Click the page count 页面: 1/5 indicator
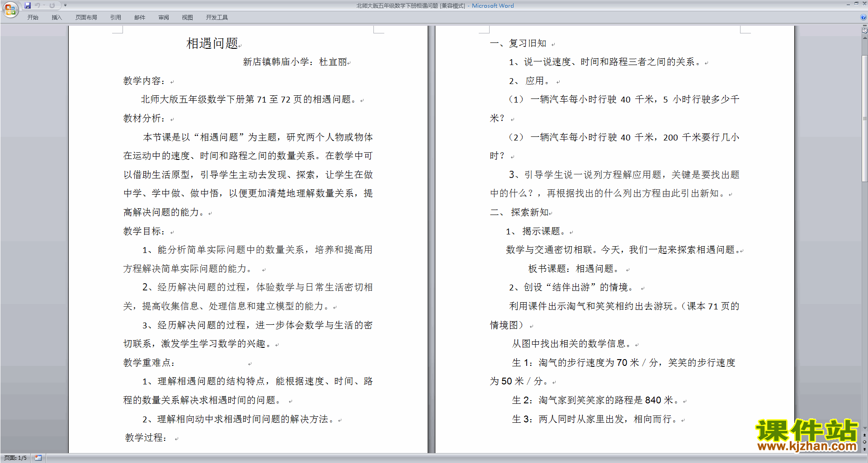The height and width of the screenshot is (463, 868). pyautogui.click(x=15, y=458)
